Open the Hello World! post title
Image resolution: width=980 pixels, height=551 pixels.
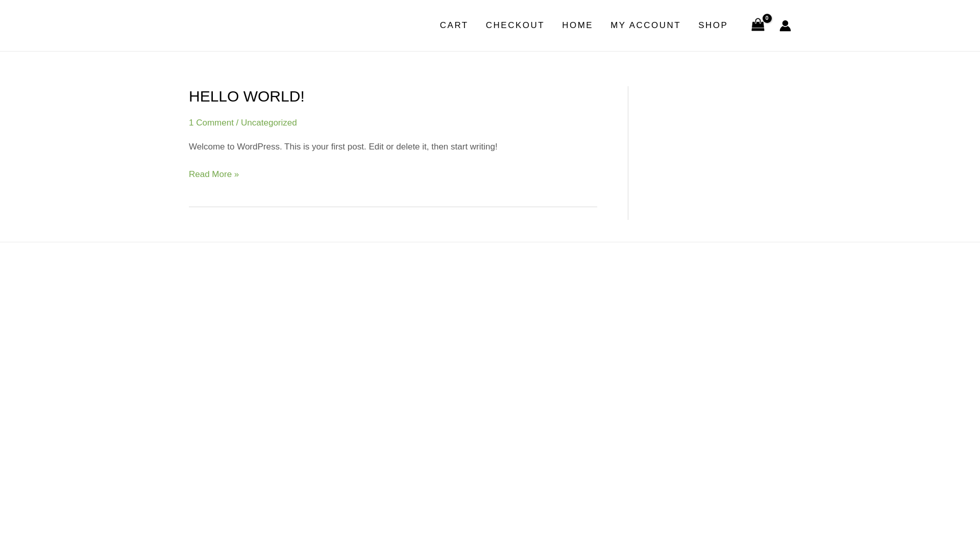[247, 96]
